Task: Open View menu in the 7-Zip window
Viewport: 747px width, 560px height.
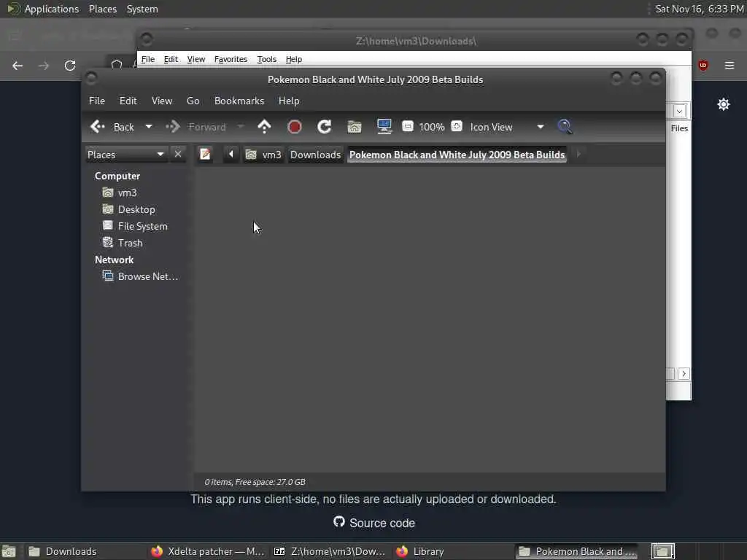Action: (x=196, y=59)
